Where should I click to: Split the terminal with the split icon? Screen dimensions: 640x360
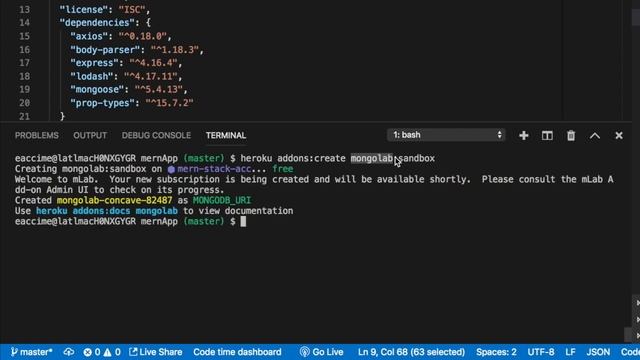547,136
